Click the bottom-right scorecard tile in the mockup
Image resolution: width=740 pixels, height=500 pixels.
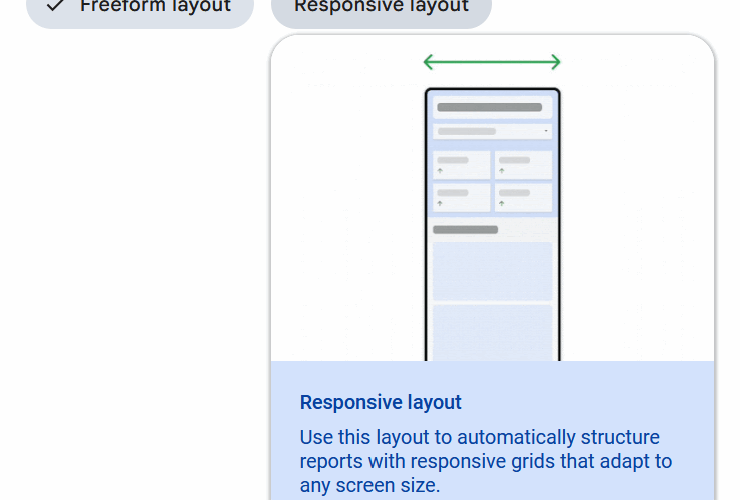coord(523,197)
